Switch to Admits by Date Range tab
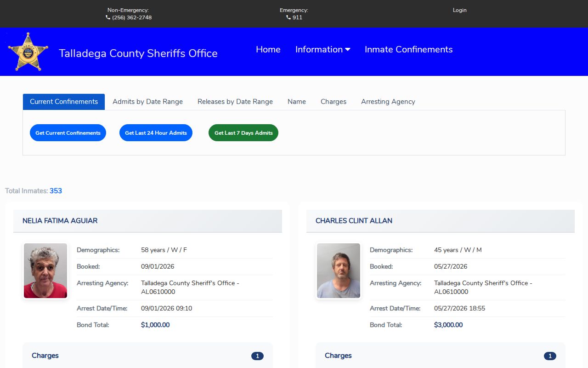 click(147, 102)
